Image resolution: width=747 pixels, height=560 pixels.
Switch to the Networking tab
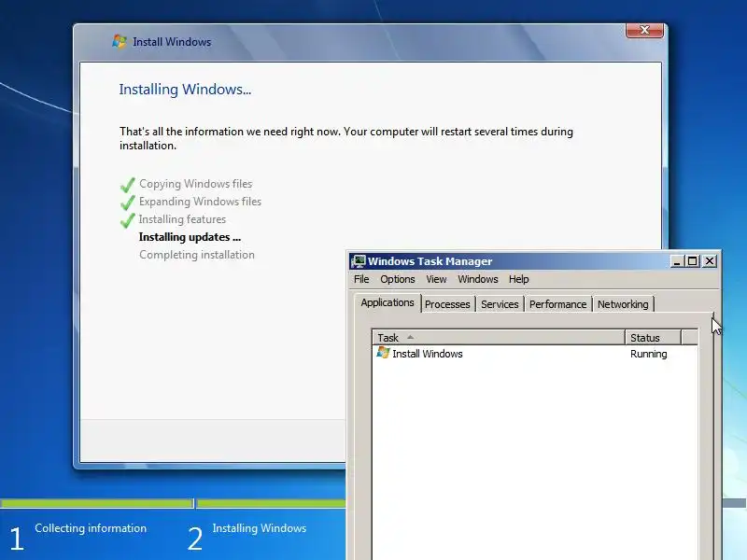pyautogui.click(x=623, y=304)
